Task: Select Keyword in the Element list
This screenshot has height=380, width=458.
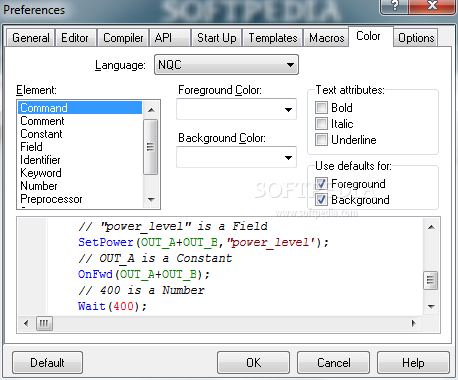Action: tap(80, 173)
